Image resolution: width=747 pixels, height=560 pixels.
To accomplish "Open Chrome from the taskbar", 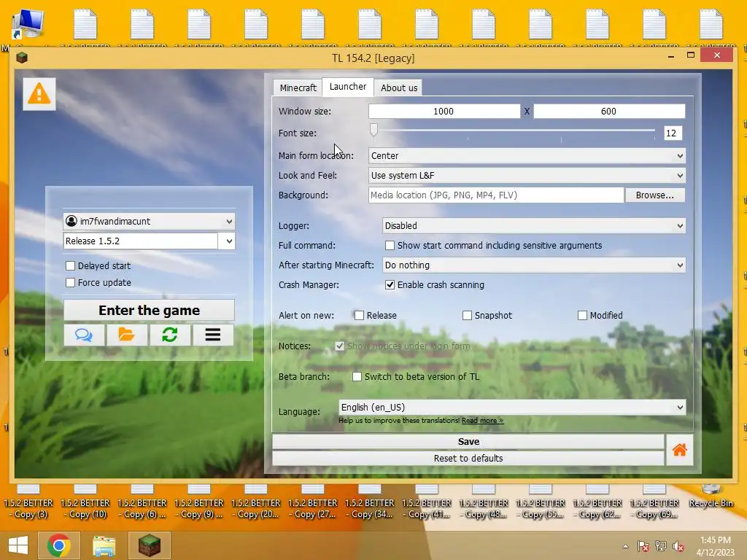I will [59, 545].
